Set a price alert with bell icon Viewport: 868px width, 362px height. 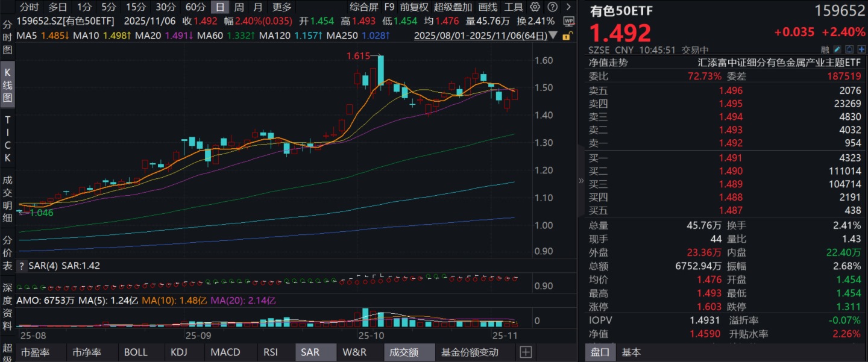848,49
